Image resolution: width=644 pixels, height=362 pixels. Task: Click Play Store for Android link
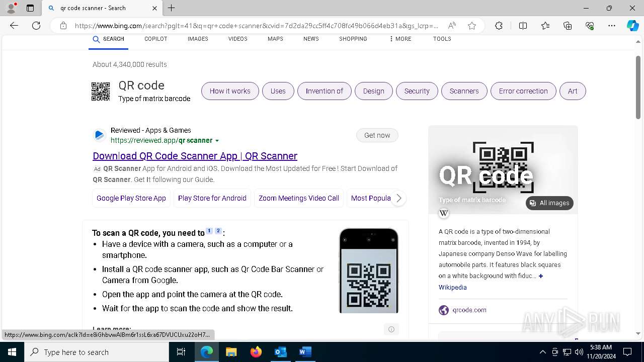point(212,198)
